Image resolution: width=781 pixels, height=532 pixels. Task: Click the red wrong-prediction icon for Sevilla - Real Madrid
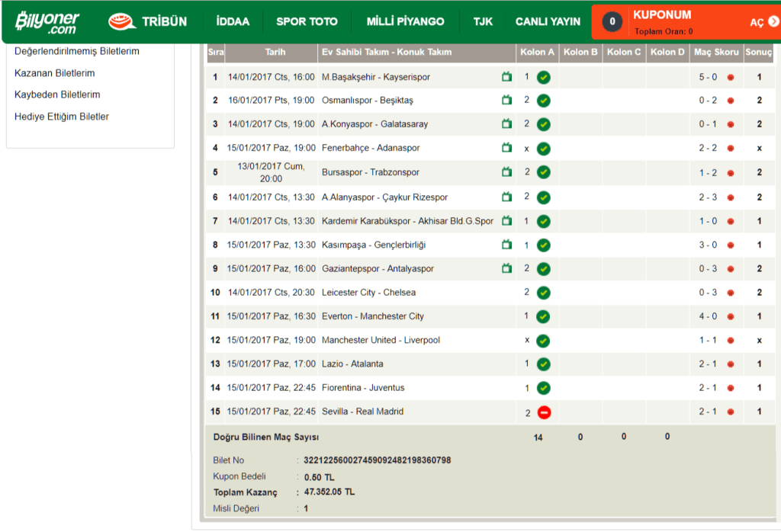(x=544, y=412)
